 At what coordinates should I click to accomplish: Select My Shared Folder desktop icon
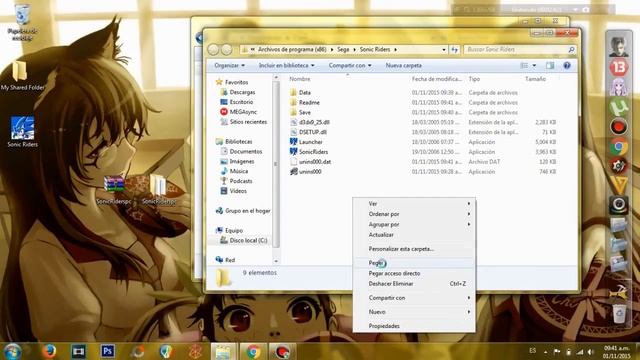click(x=22, y=76)
